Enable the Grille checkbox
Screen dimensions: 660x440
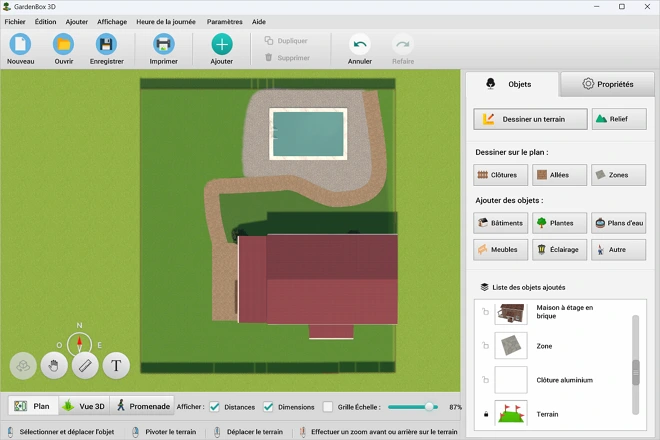[328, 407]
